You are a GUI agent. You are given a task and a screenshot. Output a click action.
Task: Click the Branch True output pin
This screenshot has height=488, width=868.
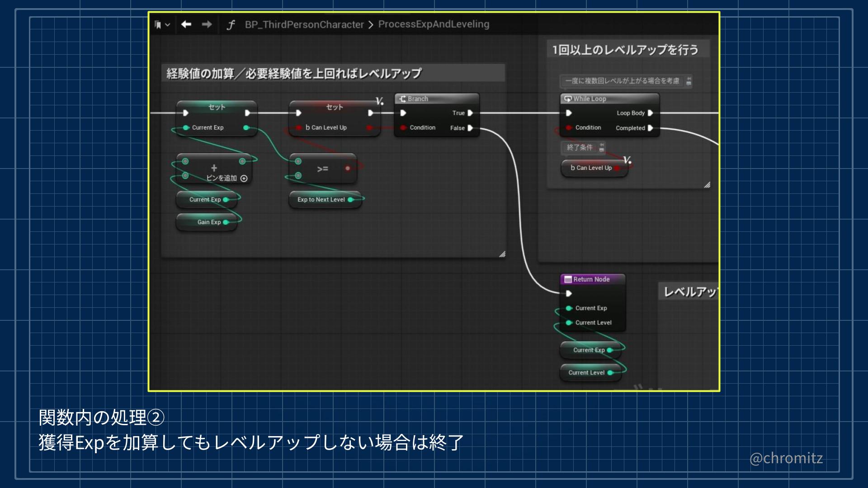pos(470,113)
